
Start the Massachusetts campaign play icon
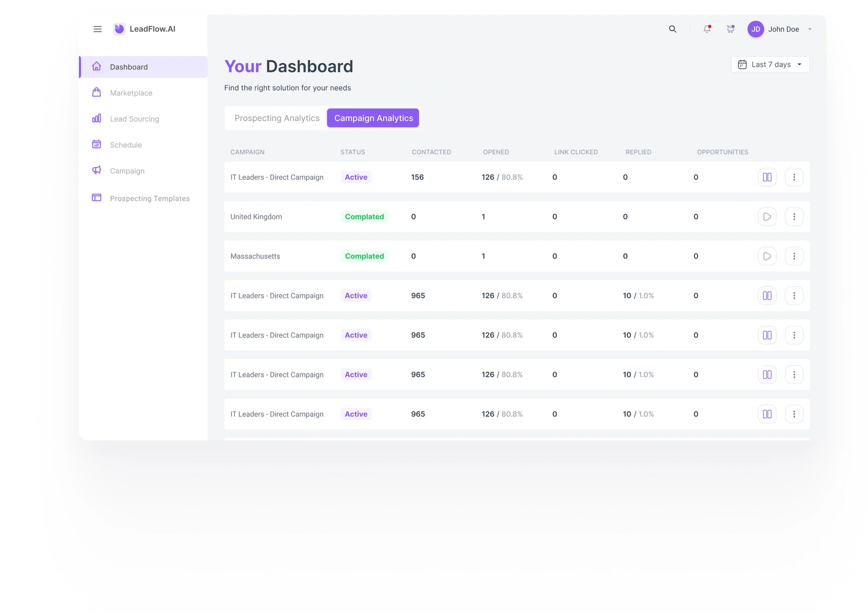(x=767, y=256)
